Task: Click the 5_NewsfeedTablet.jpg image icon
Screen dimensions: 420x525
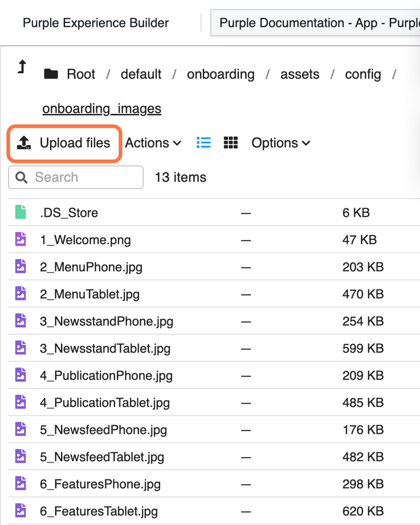Action: [21, 456]
